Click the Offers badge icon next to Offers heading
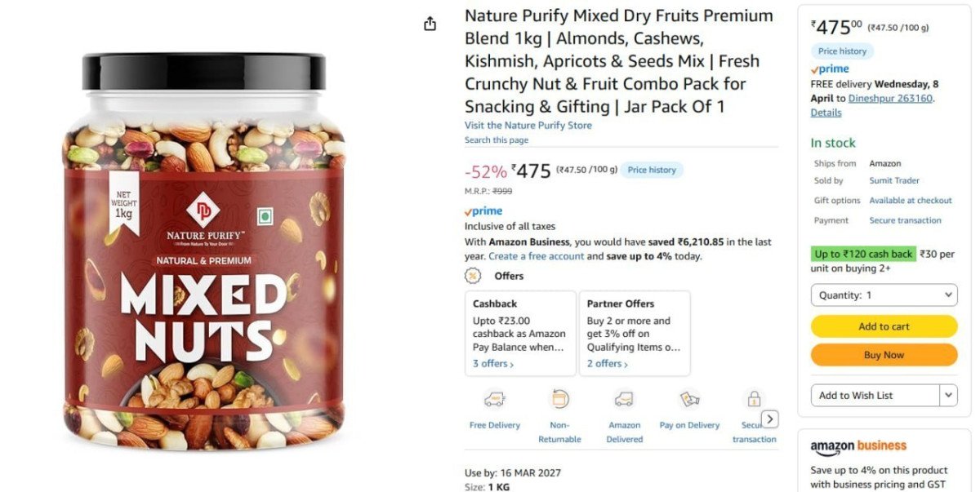The image size is (980, 492). 472,276
